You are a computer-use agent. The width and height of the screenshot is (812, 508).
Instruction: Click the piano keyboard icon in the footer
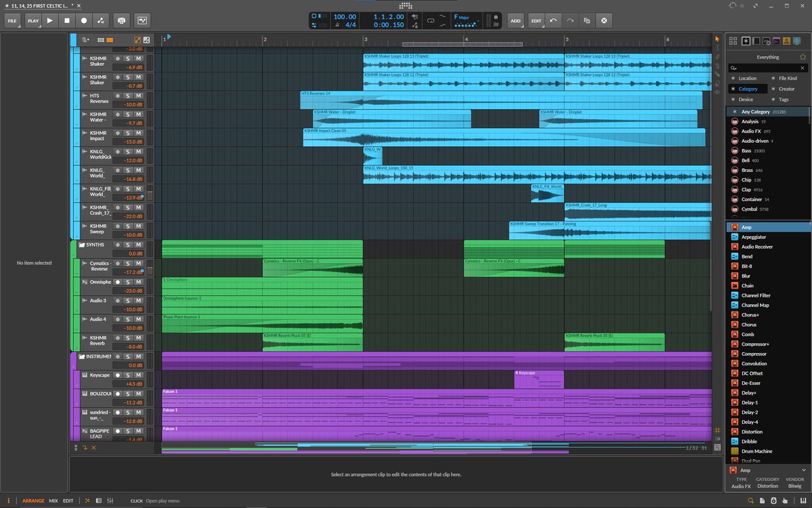pos(802,501)
